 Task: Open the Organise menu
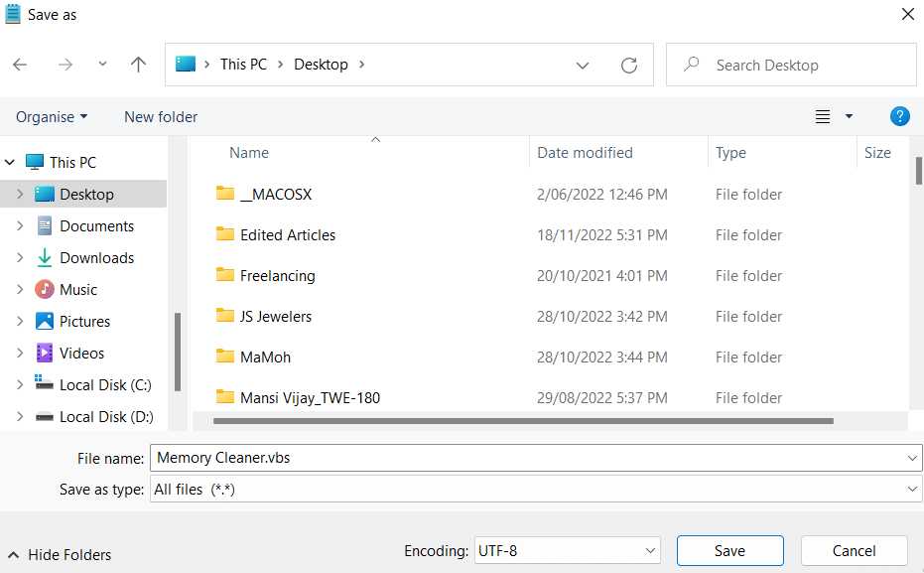(x=52, y=117)
